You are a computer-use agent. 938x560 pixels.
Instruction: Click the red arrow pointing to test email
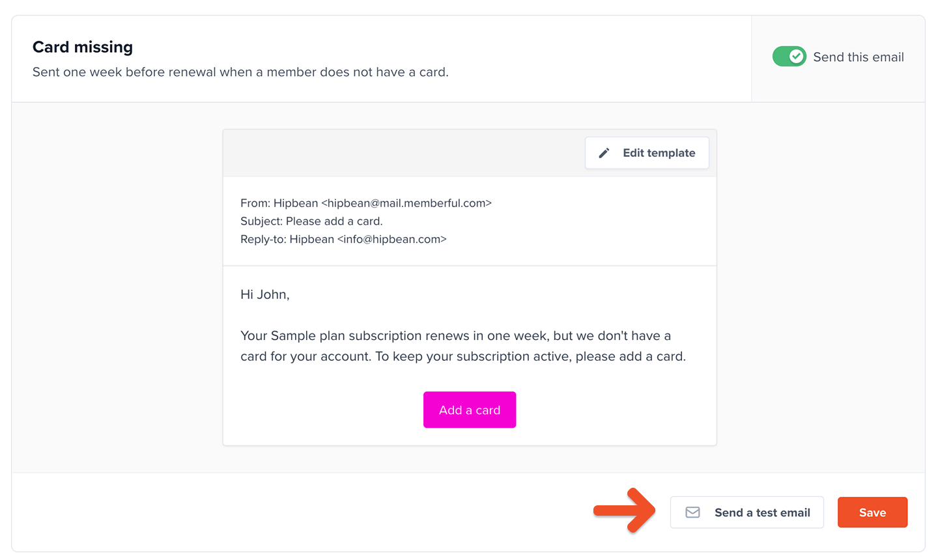(624, 511)
